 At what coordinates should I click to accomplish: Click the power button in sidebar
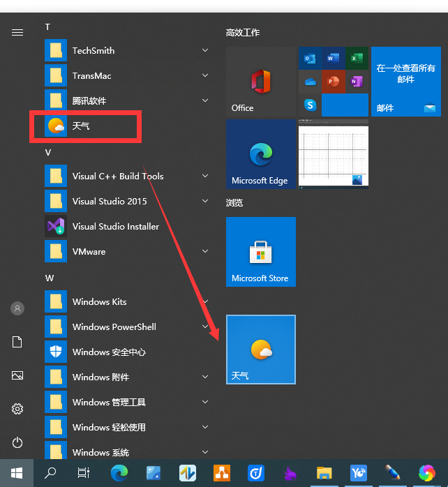[17, 442]
